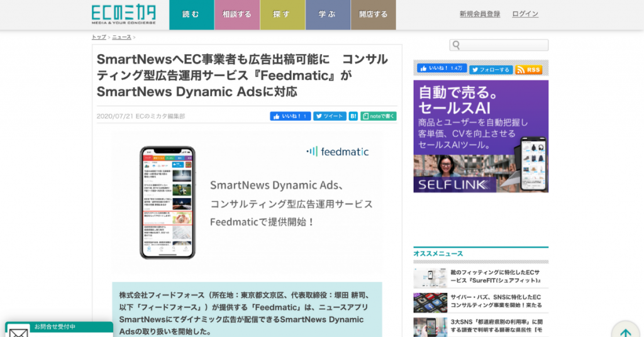Image resolution: width=644 pixels, height=337 pixels.
Task: Open the 3大SNS 都道府県別の利用率 news link
Action: [x=496, y=326]
